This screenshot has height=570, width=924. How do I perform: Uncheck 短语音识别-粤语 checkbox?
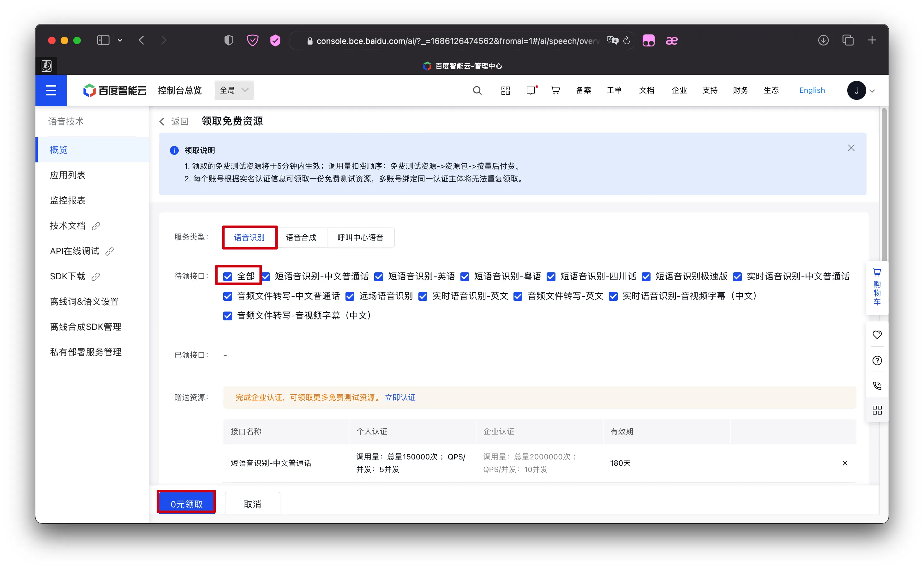coord(465,277)
